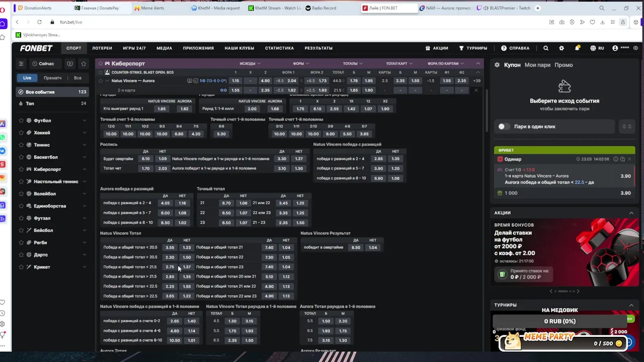Collapse Natus Vincere — Aurora match chevron
The image size is (644, 362).
[107, 81]
